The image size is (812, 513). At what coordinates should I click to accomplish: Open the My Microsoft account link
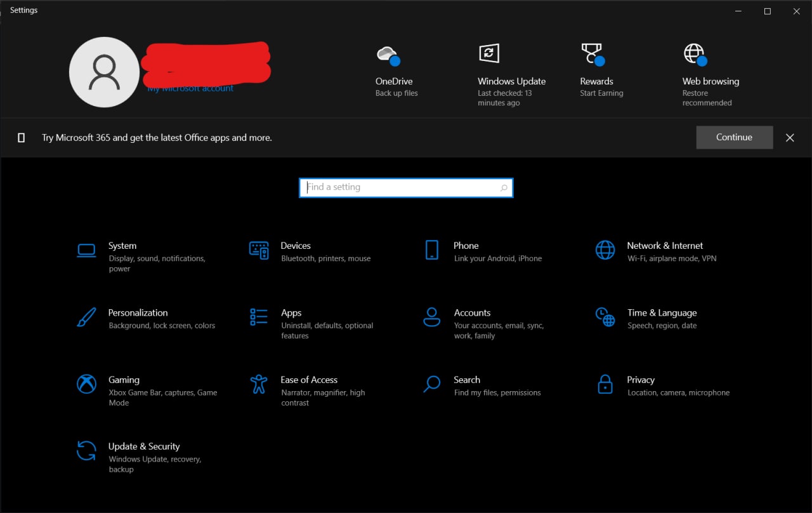point(190,89)
